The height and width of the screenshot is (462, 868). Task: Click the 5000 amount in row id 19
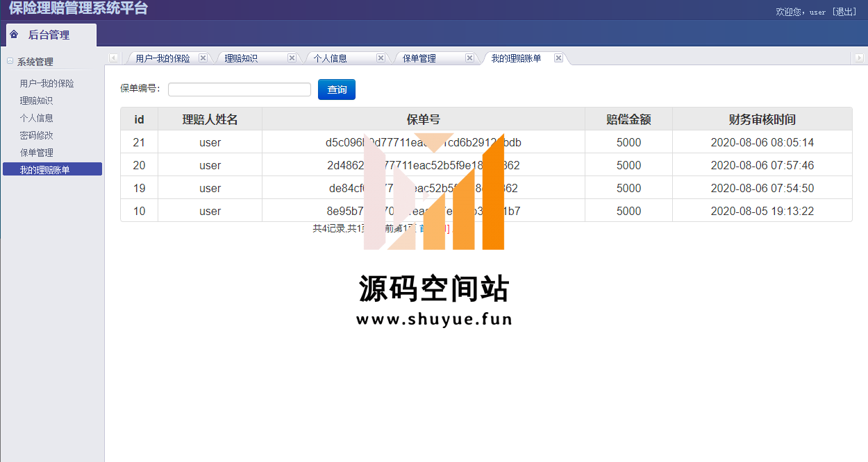point(629,188)
